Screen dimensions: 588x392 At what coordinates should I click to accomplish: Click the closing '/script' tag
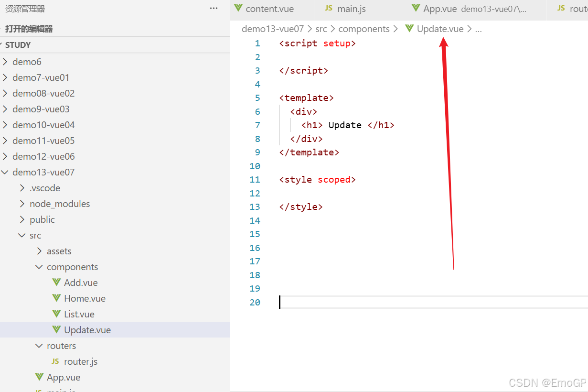[304, 71]
